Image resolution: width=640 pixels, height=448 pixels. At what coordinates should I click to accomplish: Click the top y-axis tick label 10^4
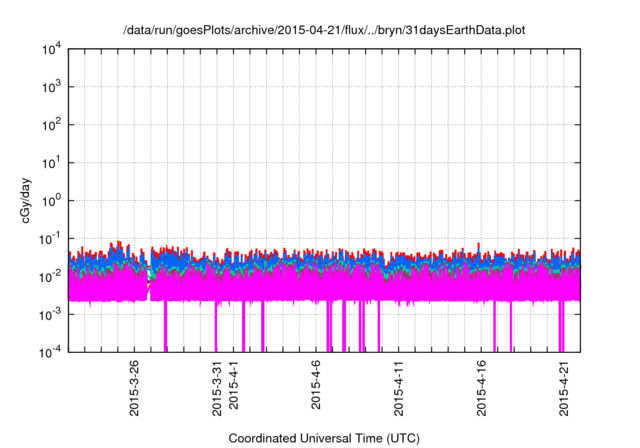coord(53,49)
